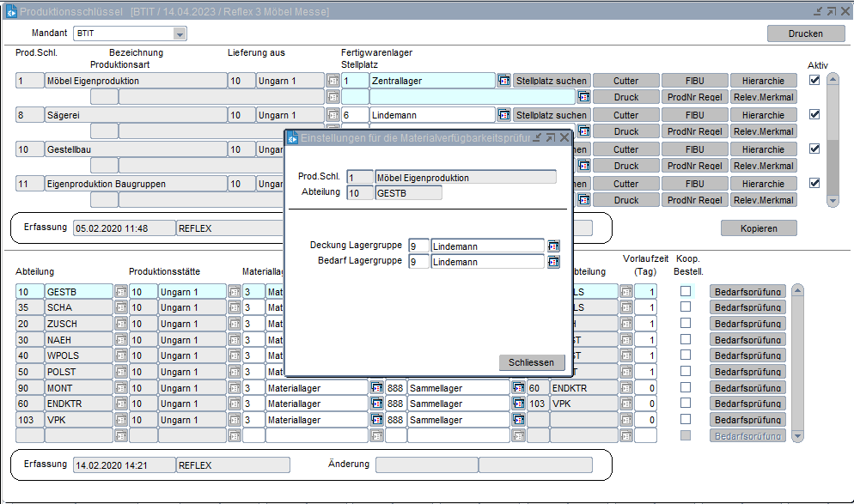Open Hierarchie for Möbel Eigenproduktion row
854x504 pixels.
(x=763, y=81)
